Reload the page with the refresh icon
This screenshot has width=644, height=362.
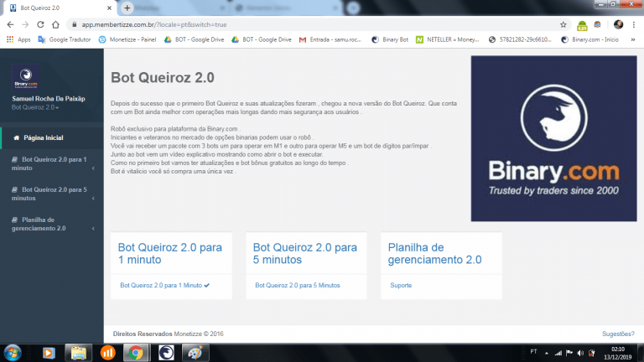40,24
